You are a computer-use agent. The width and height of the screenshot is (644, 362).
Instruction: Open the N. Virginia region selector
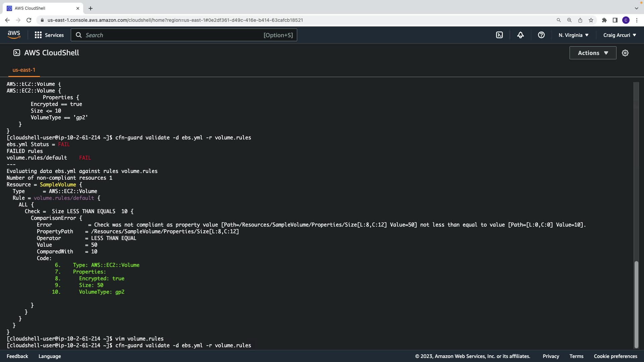click(573, 35)
